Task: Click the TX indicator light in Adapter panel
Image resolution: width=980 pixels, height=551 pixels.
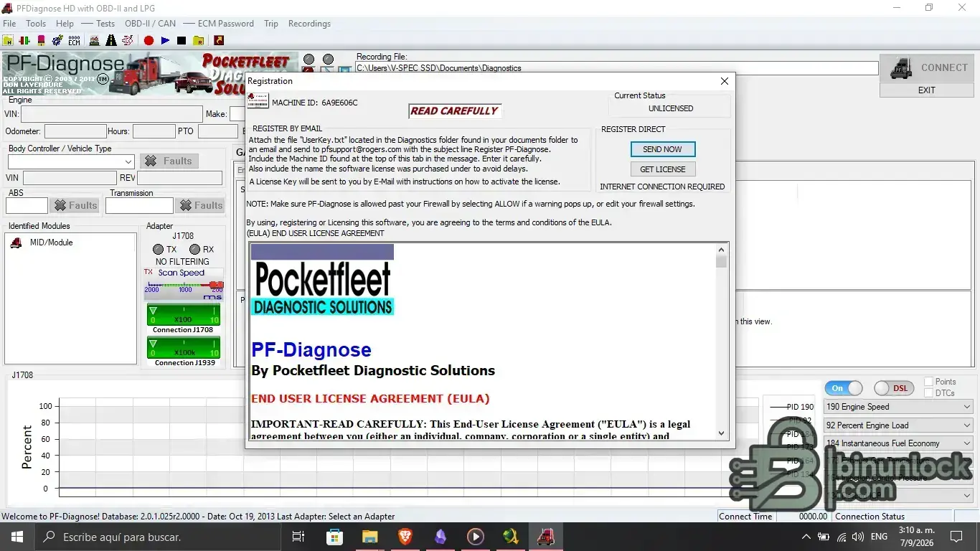Action: [x=159, y=250]
